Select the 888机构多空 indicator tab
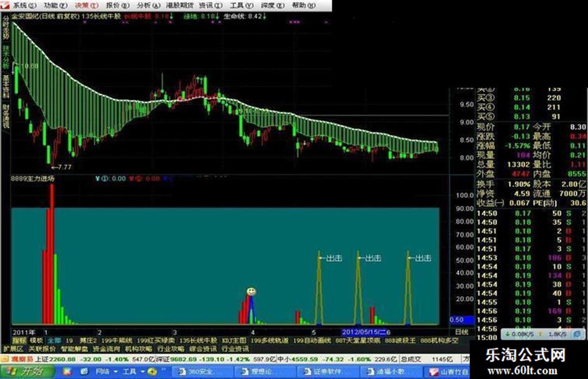The width and height of the screenshot is (588, 379). point(439,340)
